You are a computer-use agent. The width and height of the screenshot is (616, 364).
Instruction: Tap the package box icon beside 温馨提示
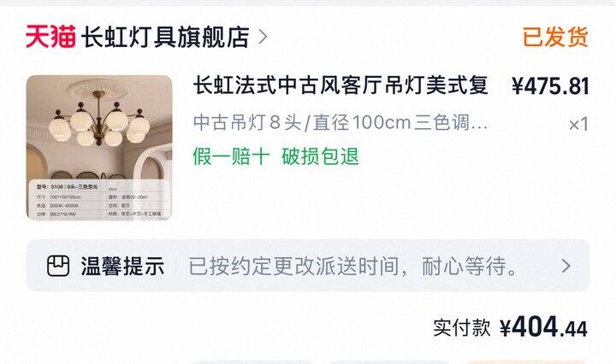[58, 266]
